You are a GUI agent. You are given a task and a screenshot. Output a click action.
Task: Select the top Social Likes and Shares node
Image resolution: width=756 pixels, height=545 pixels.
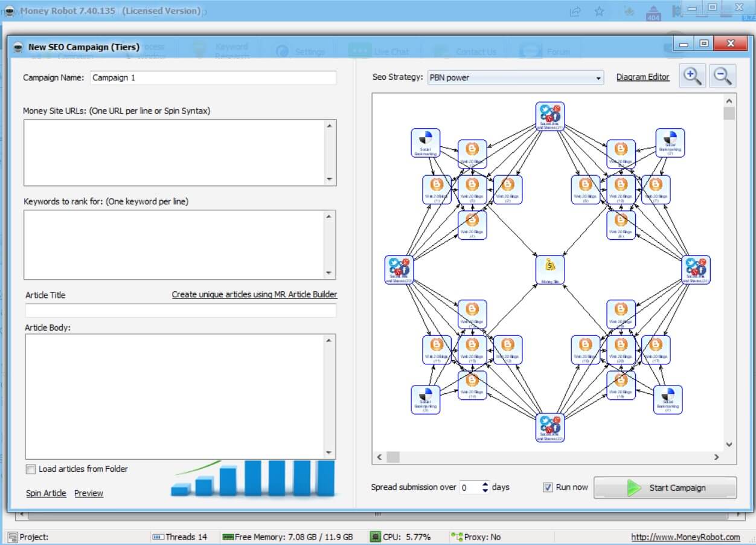coord(550,117)
